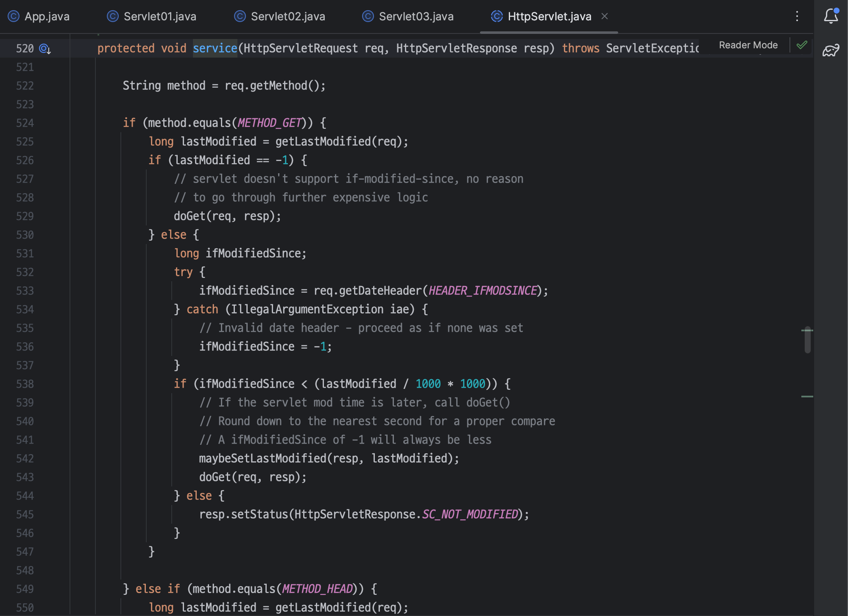Open the Notifications bell panel

(x=831, y=16)
